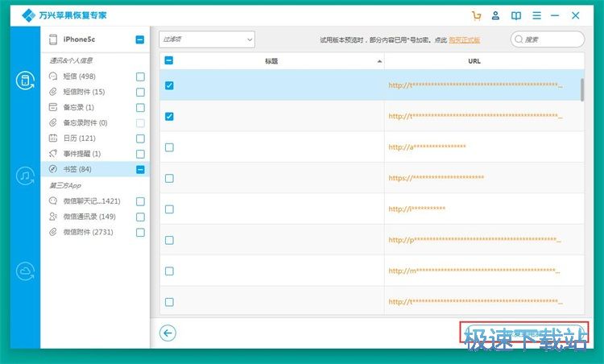Select recover from iOS device sidebar icon

(x=25, y=81)
